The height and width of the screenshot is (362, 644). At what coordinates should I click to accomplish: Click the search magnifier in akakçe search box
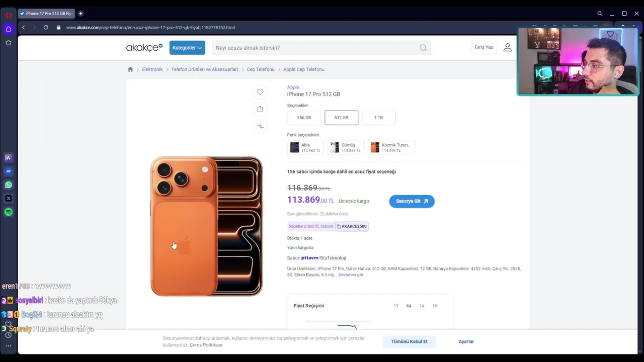pos(423,48)
